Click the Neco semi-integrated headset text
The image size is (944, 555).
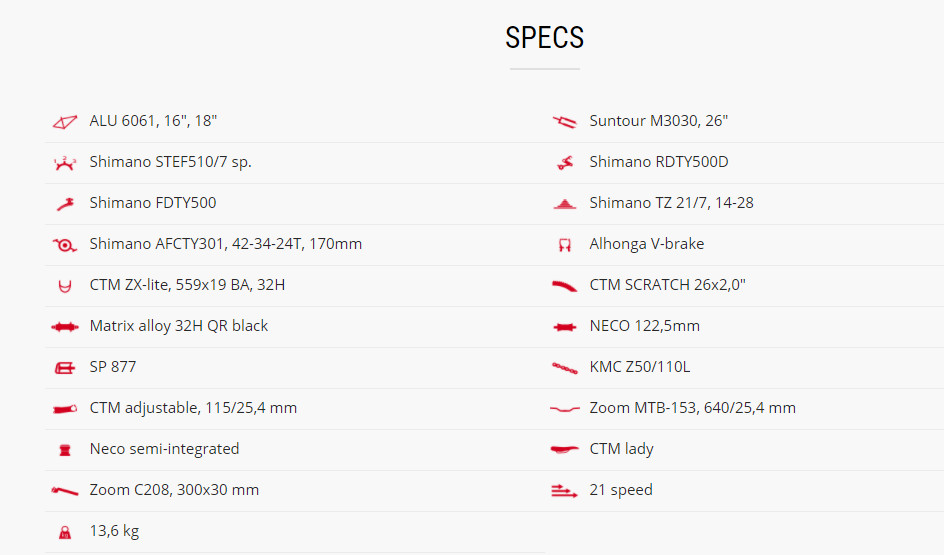coord(164,449)
